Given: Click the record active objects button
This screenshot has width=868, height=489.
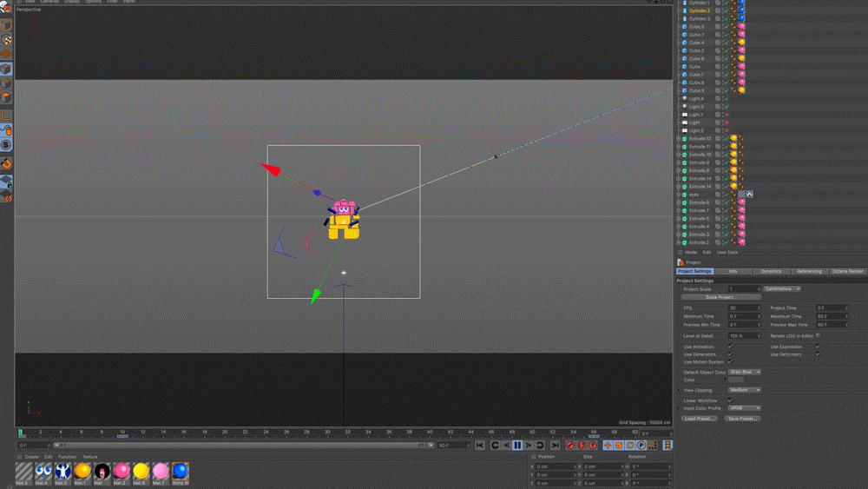Looking at the screenshot, I should click(569, 446).
